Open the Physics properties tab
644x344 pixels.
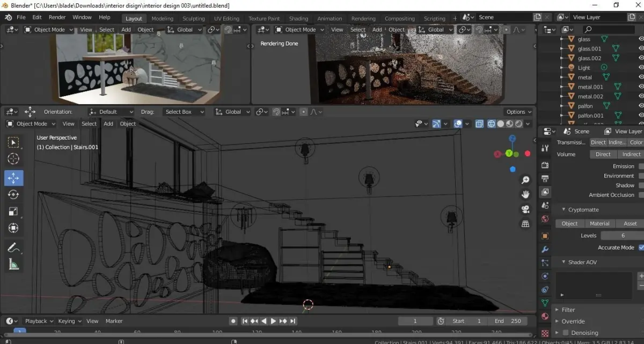545,276
